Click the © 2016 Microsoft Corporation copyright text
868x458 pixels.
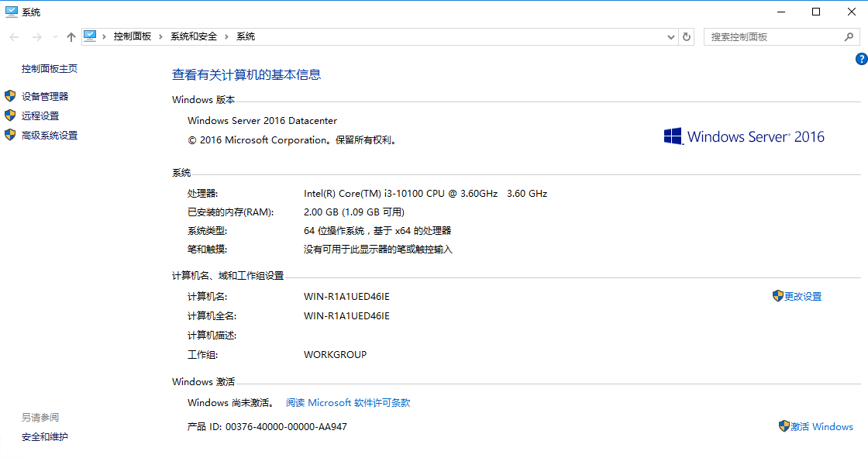(293, 140)
